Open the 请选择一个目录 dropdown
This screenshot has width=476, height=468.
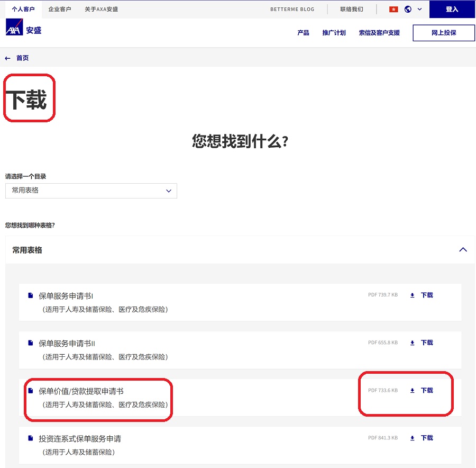[91, 191]
